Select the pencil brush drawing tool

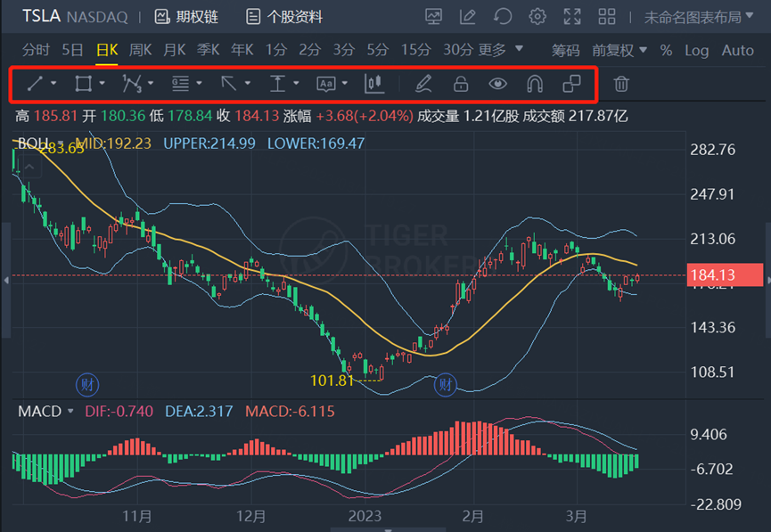422,84
